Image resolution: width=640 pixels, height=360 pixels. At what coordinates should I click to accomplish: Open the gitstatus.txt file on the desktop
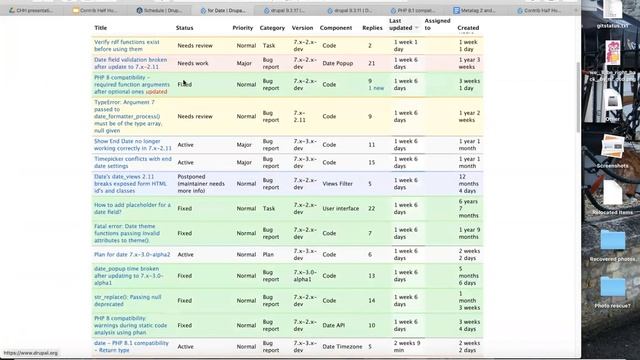(612, 14)
